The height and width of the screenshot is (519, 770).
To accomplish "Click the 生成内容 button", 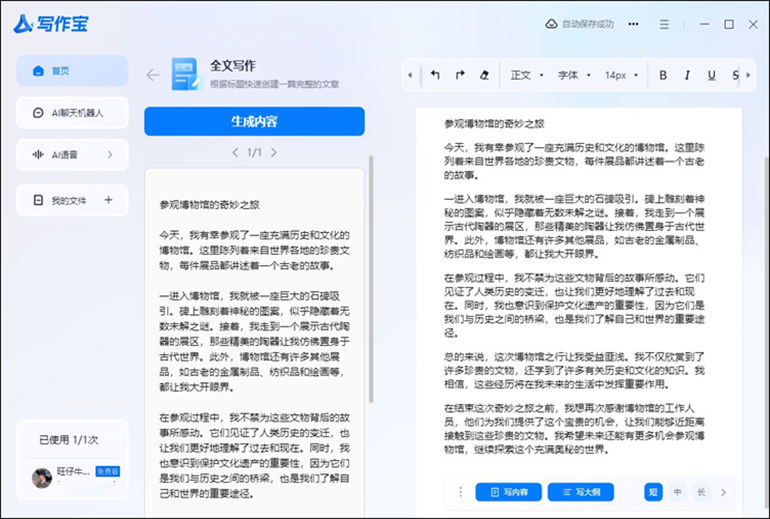I will 254,121.
